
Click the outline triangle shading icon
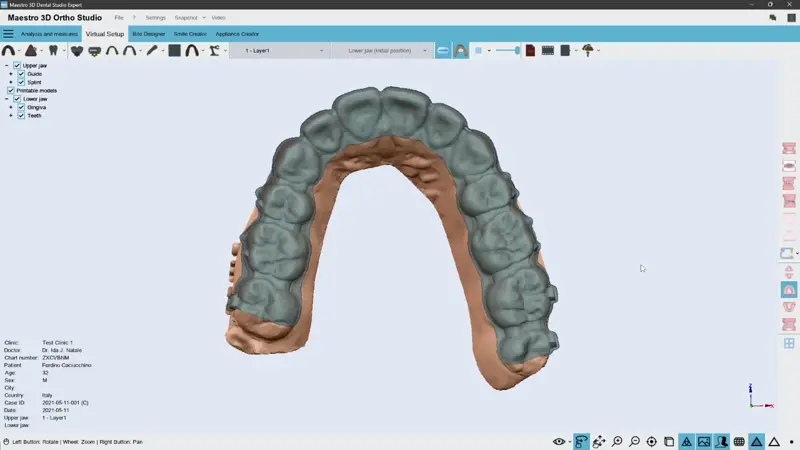click(x=774, y=442)
